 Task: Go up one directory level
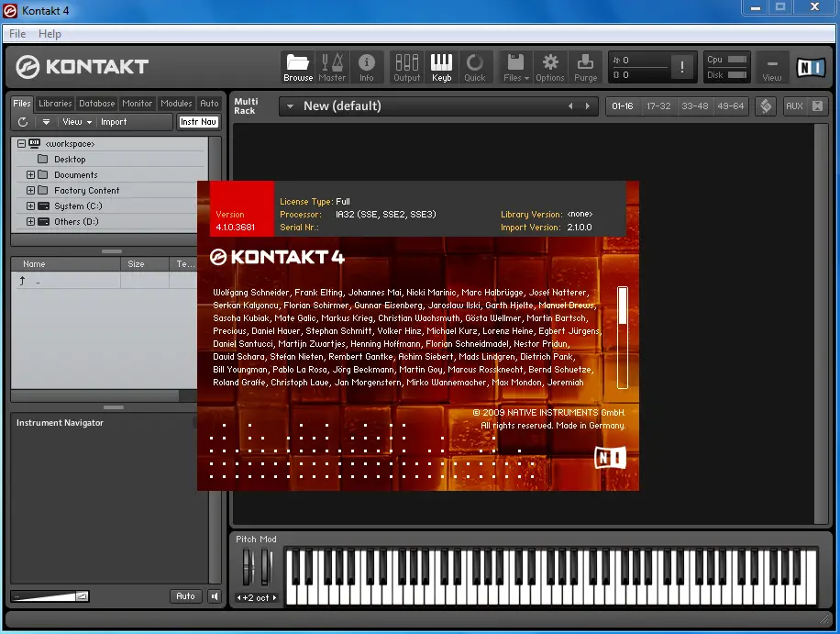[x=23, y=280]
